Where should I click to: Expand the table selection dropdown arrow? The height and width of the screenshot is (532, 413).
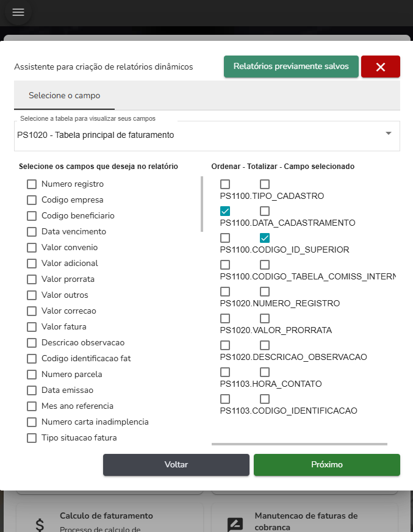pyautogui.click(x=389, y=134)
